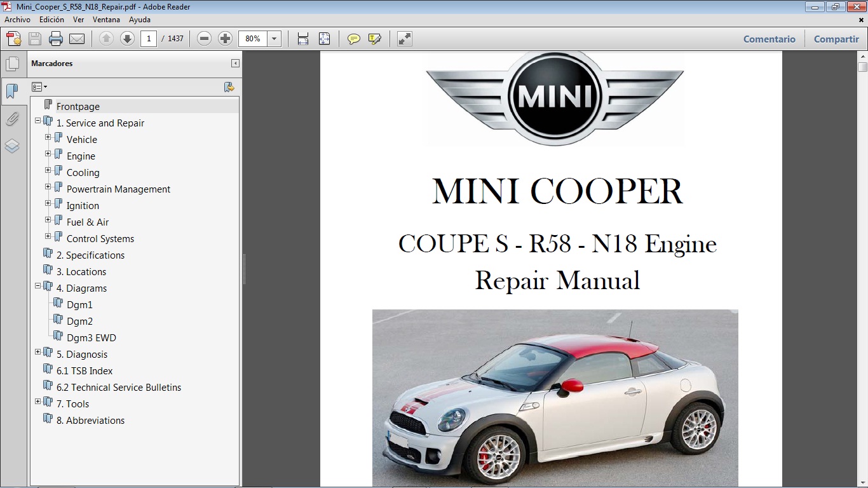Screen dimensions: 868x488
Task: Open the Layers panel
Action: 13,146
